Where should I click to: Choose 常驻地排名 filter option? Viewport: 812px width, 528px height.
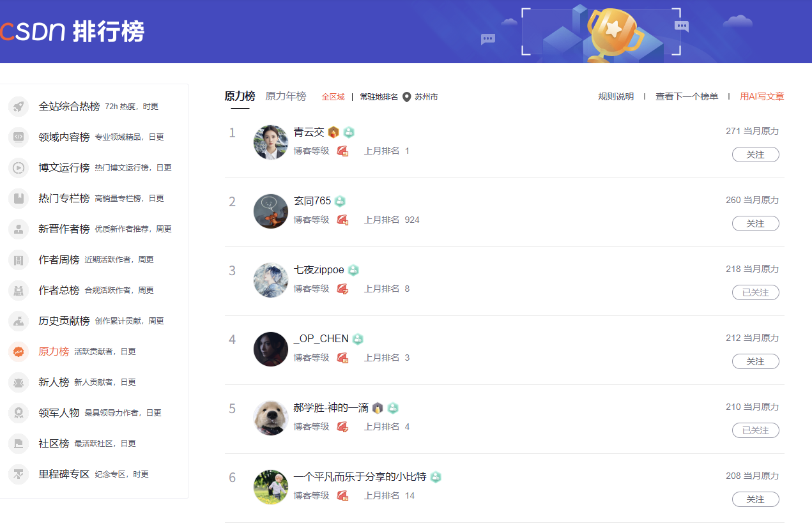(379, 97)
